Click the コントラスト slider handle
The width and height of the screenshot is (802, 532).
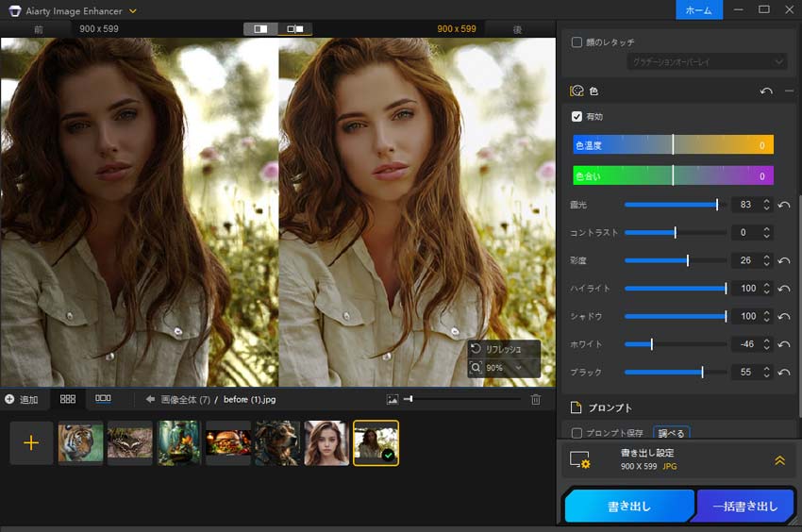(x=676, y=233)
